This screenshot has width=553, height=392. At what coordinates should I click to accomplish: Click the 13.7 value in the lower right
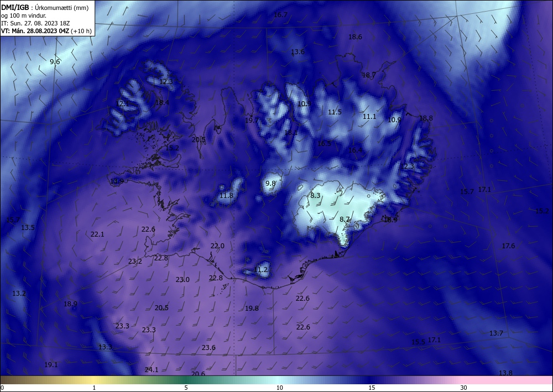pyautogui.click(x=496, y=333)
